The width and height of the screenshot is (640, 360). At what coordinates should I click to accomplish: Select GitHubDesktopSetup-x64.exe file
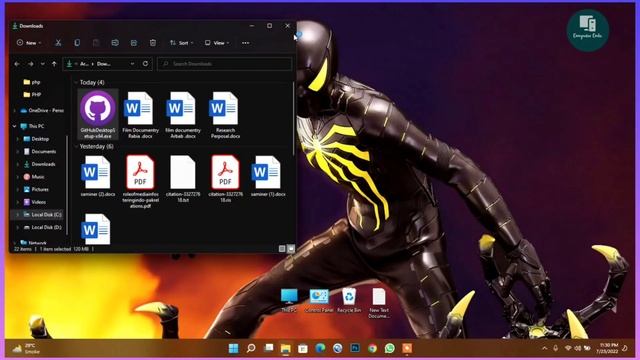coord(98,115)
